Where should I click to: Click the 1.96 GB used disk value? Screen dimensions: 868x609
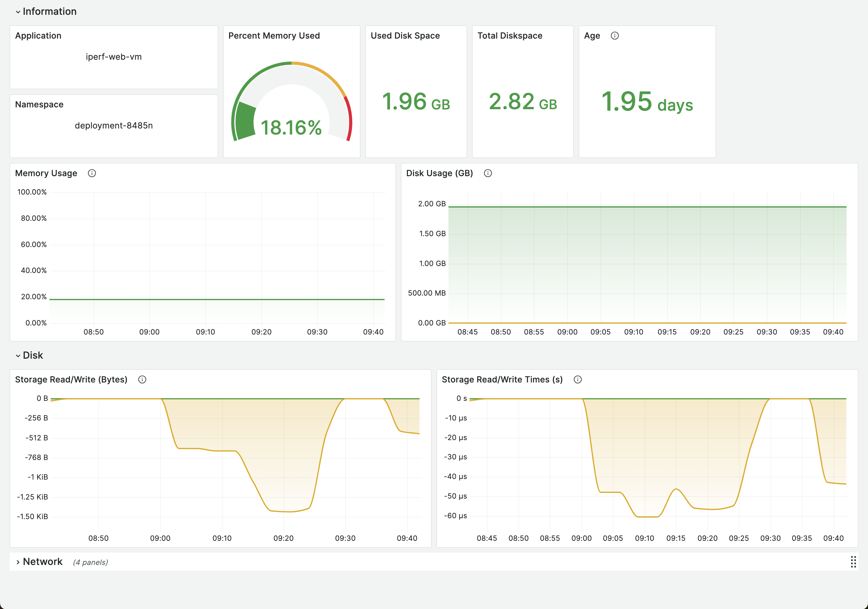(416, 102)
